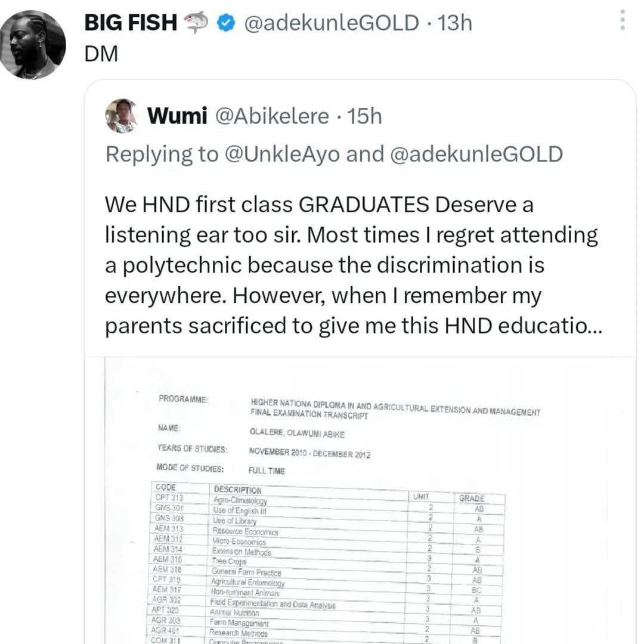Click the GRADE column header in transcript
The height and width of the screenshot is (644, 644).
coord(471,499)
